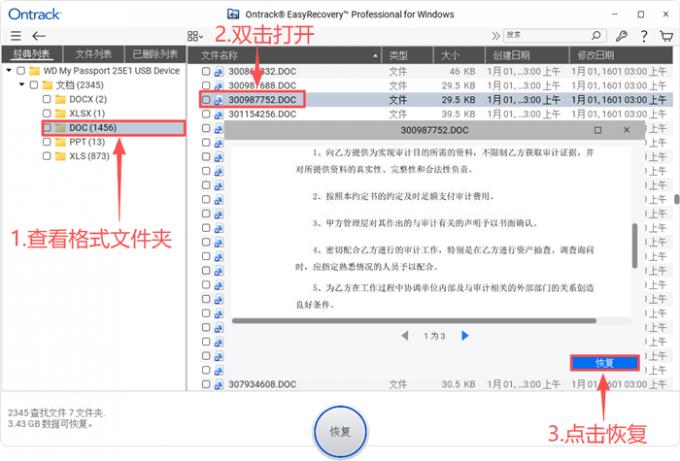Image resolution: width=680 pixels, height=461 pixels.
Task: Check the XLS (873) folder checkbox
Action: pyautogui.click(x=47, y=156)
